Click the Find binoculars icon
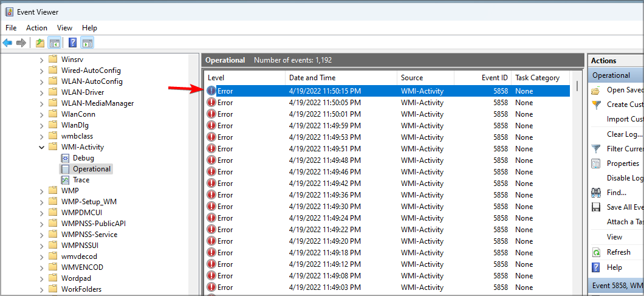Viewport: 644px width, 296px height. pos(596,193)
